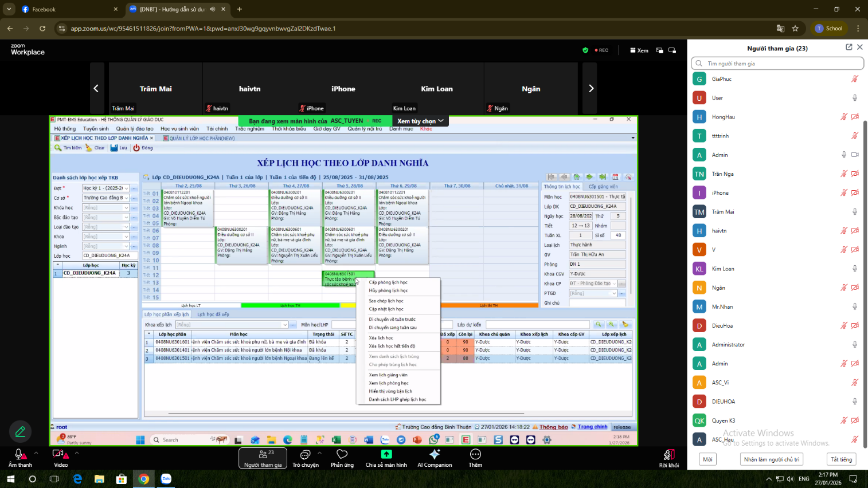Open the Thêm more options menu
This screenshot has height=488, width=868.
[475, 454]
